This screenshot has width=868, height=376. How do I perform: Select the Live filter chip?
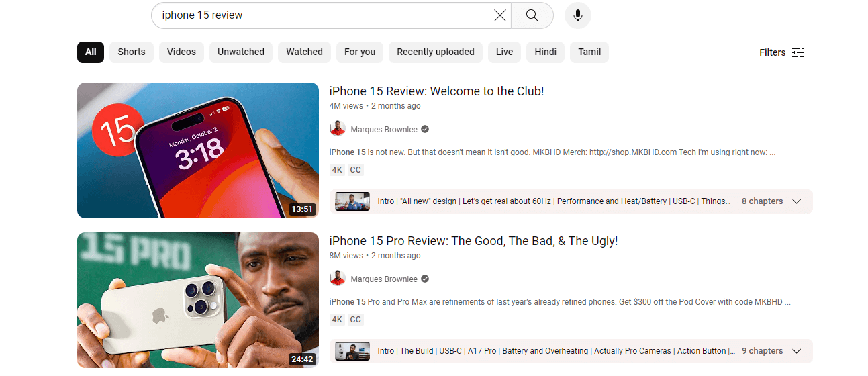point(505,52)
